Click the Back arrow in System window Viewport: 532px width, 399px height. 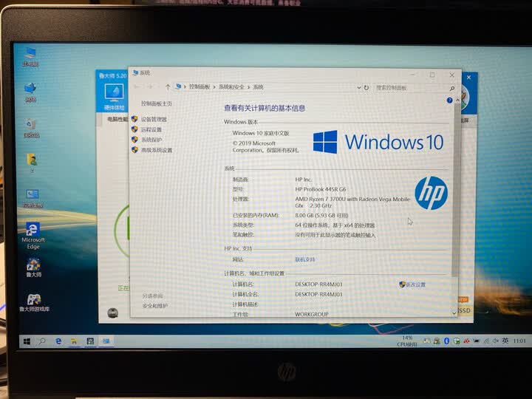[137, 87]
